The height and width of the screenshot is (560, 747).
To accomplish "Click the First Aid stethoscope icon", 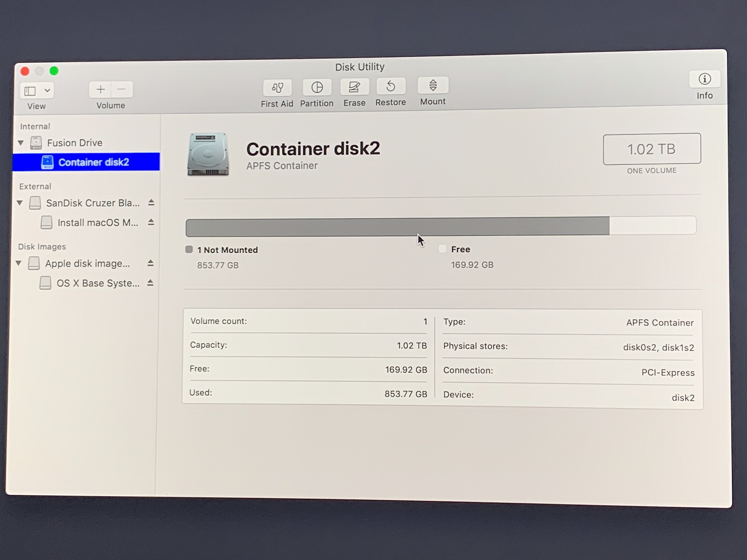I will 277,88.
